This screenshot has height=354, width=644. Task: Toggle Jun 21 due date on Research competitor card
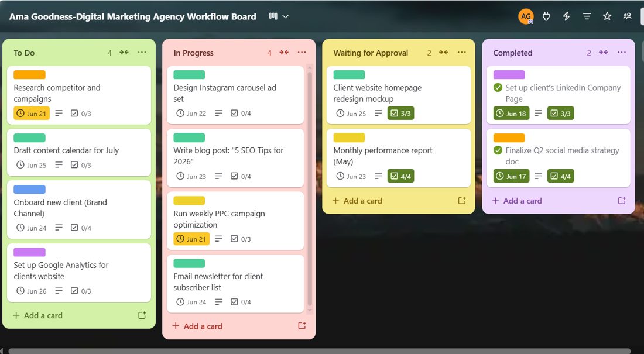coord(32,114)
